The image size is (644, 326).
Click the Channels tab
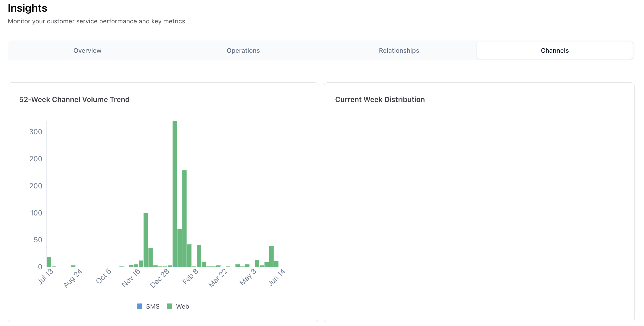pos(555,50)
